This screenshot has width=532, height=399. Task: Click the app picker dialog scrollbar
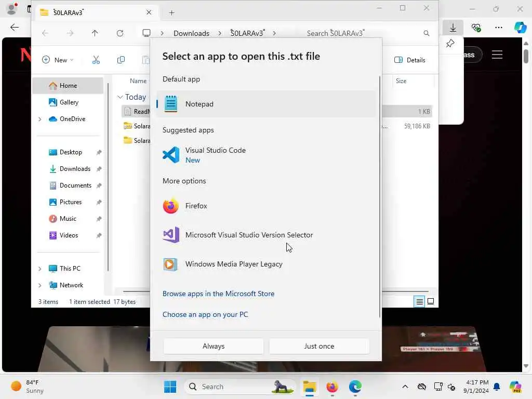pos(380,196)
